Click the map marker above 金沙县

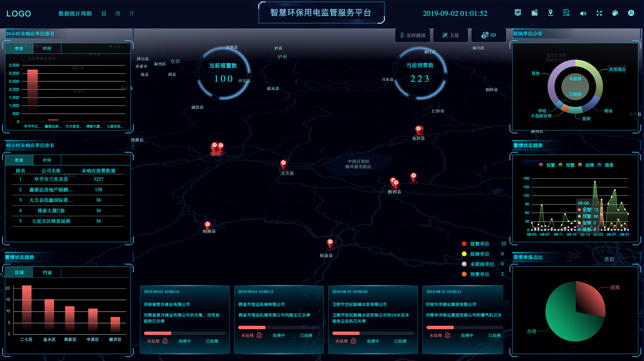pyautogui.click(x=419, y=130)
